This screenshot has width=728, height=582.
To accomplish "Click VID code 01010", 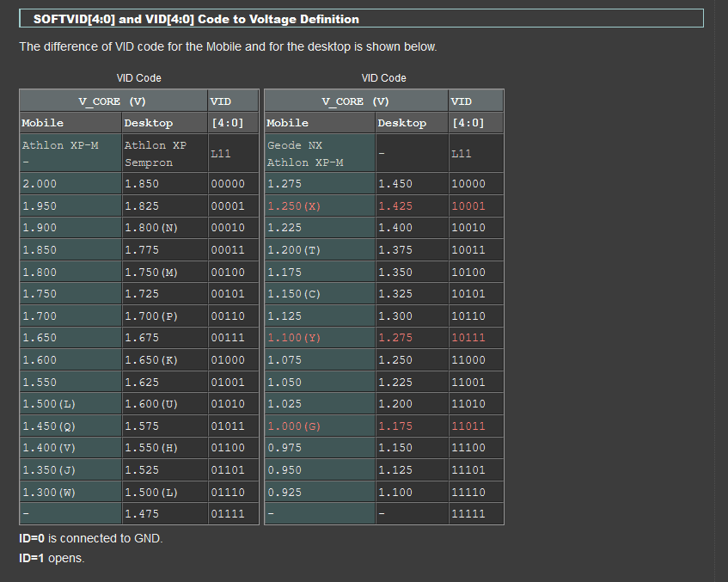I will (x=228, y=404).
